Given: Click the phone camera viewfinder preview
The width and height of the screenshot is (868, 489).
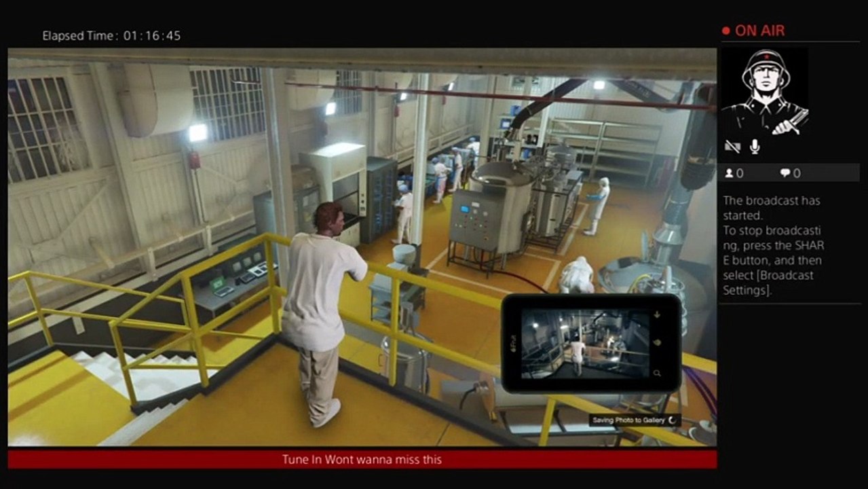Looking at the screenshot, I should coord(585,344).
